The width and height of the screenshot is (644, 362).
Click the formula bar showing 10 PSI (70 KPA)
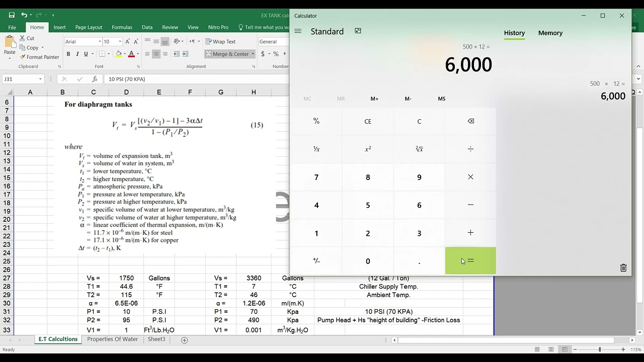tap(196, 79)
